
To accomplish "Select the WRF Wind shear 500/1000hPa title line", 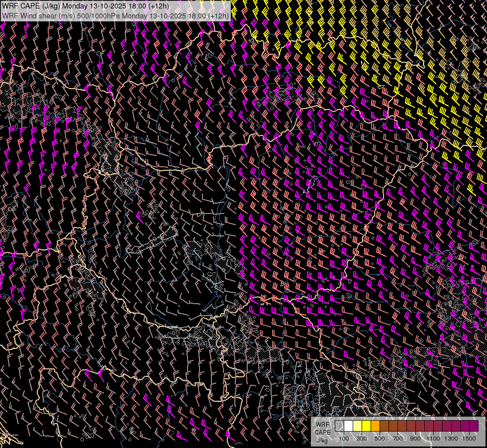I will [x=115, y=15].
